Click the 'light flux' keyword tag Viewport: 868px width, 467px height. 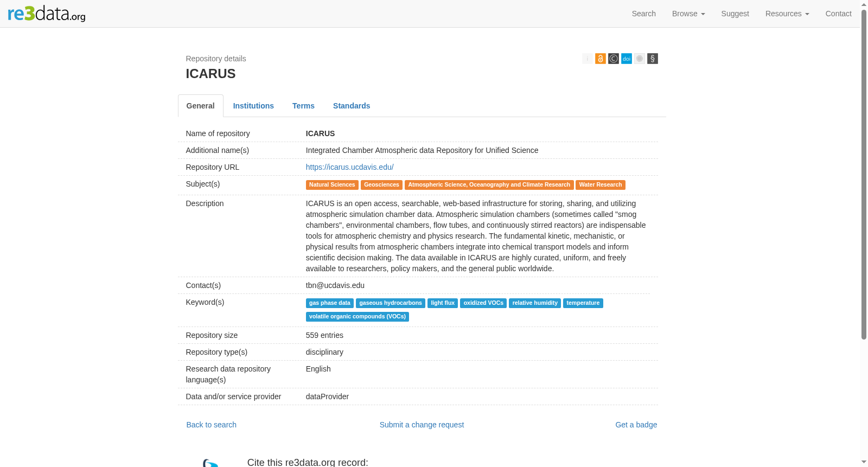443,303
